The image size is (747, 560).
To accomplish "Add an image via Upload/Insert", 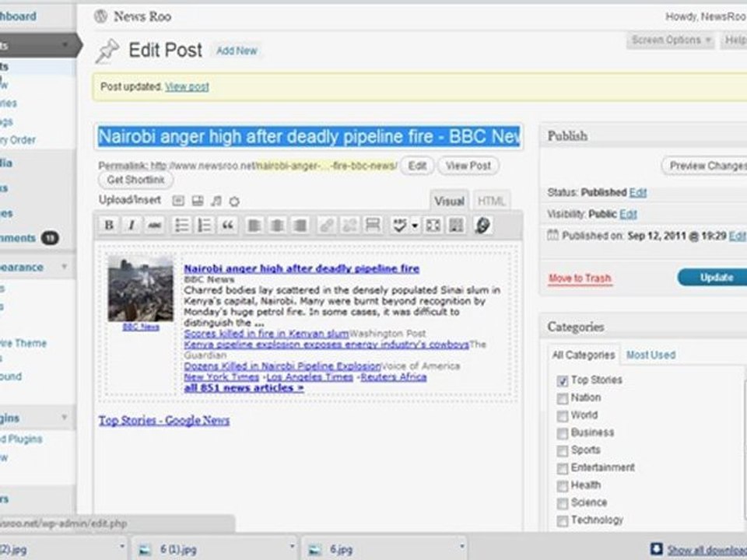I will pyautogui.click(x=178, y=201).
